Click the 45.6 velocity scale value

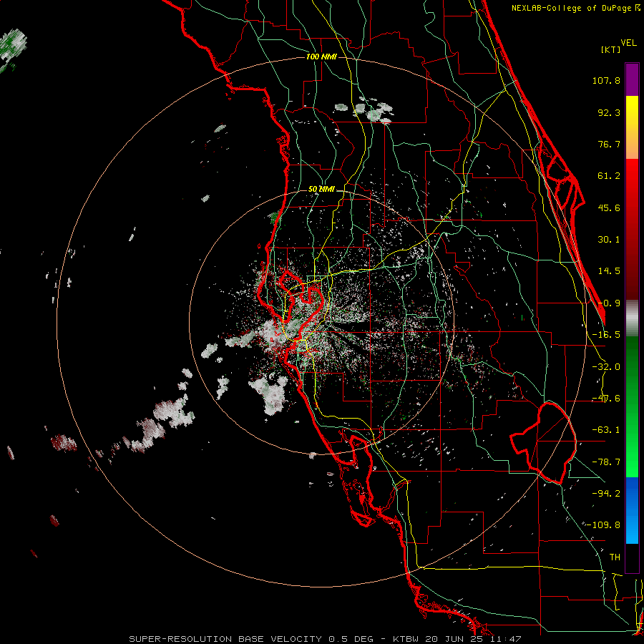[609, 208]
